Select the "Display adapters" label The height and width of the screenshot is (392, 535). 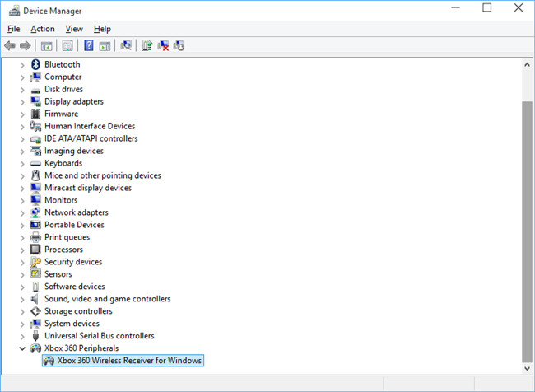pos(74,101)
